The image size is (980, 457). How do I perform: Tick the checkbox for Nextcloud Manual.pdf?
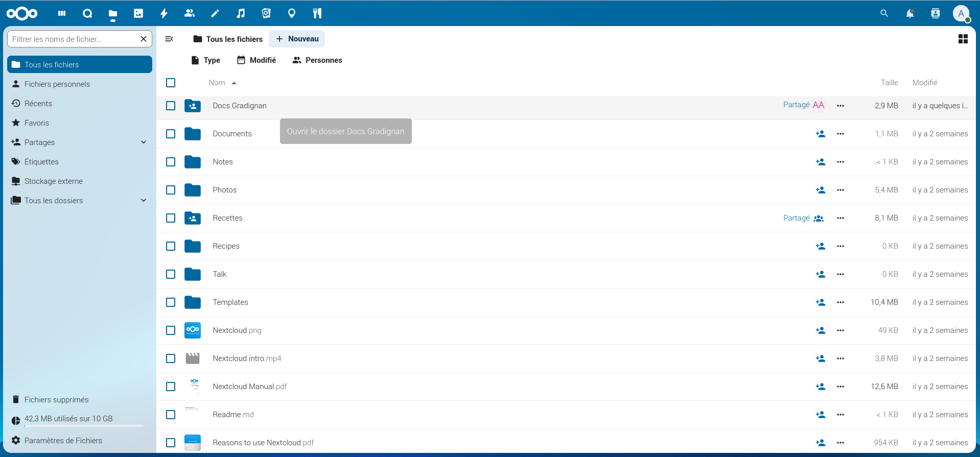[171, 387]
